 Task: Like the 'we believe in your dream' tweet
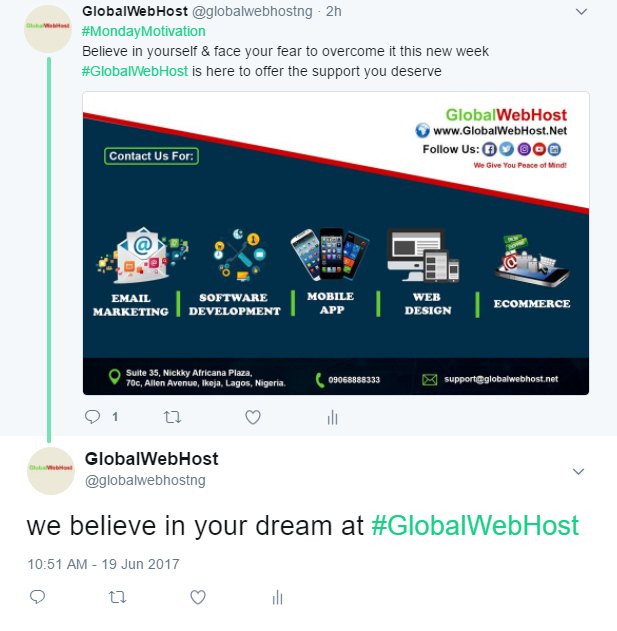tap(198, 597)
